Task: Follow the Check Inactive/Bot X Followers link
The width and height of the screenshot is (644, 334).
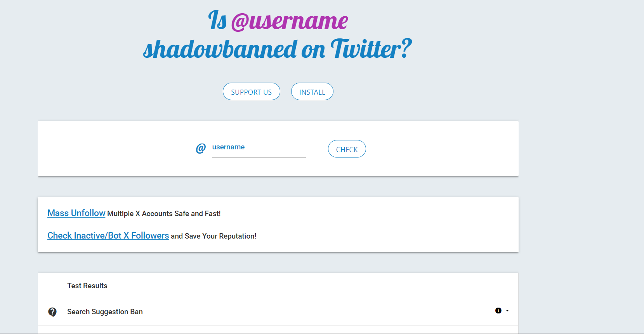Action: [108, 235]
